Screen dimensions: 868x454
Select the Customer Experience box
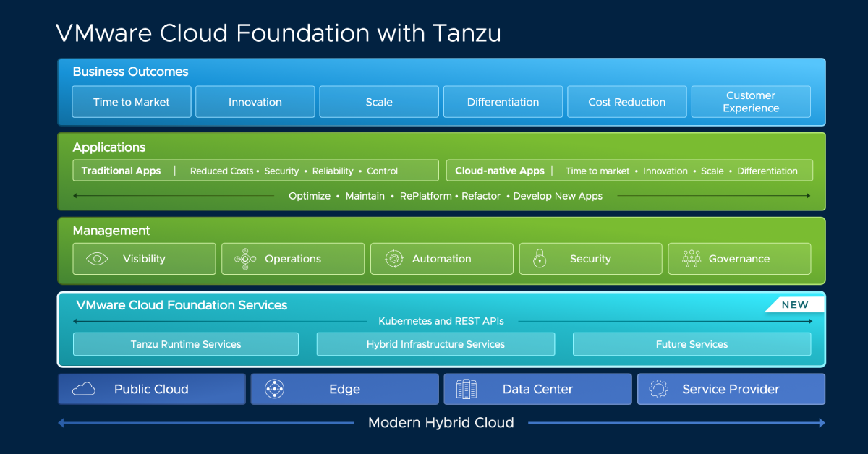click(751, 102)
